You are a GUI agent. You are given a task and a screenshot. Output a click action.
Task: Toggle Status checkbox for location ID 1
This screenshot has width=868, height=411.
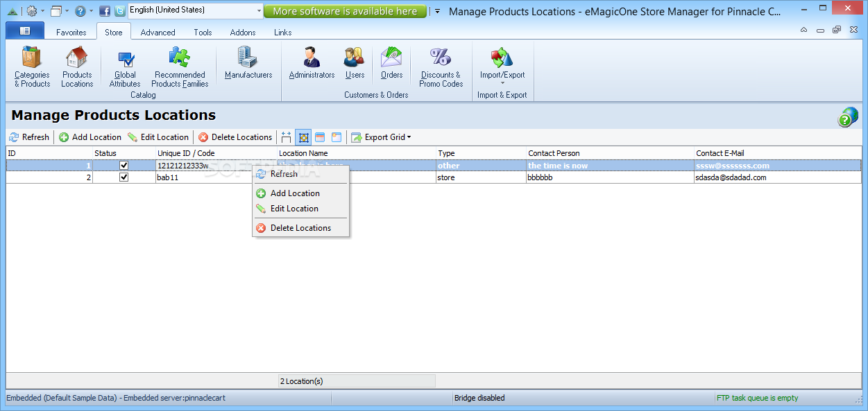(124, 166)
